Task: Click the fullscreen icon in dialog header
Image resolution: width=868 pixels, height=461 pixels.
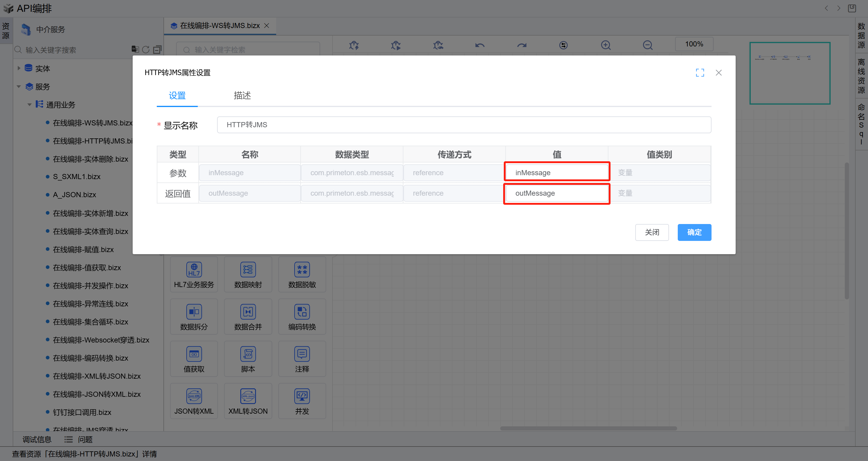Action: pyautogui.click(x=700, y=72)
